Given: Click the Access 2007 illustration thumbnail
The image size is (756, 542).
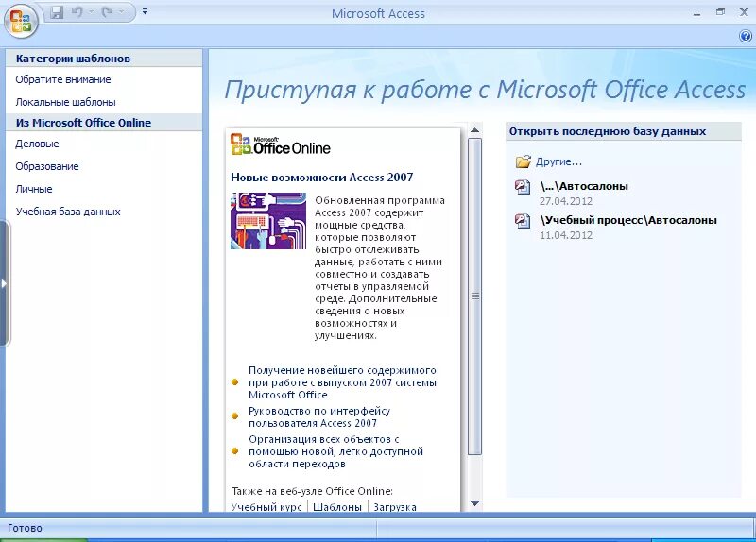Looking at the screenshot, I should point(268,221).
